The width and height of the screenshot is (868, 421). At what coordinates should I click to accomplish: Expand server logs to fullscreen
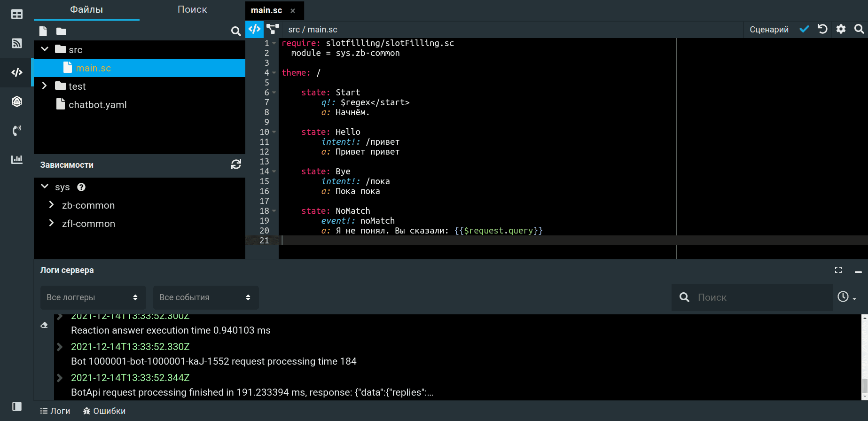[x=838, y=270]
